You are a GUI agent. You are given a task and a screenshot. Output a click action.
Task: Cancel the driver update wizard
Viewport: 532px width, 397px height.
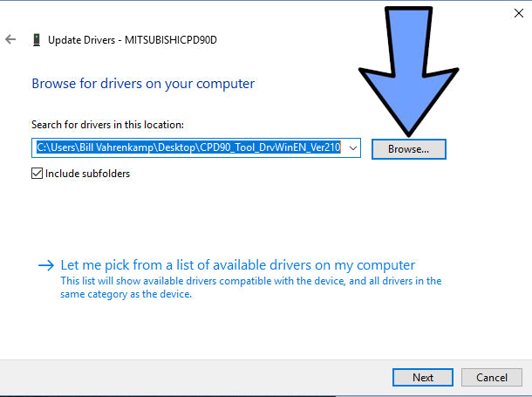pyautogui.click(x=491, y=378)
